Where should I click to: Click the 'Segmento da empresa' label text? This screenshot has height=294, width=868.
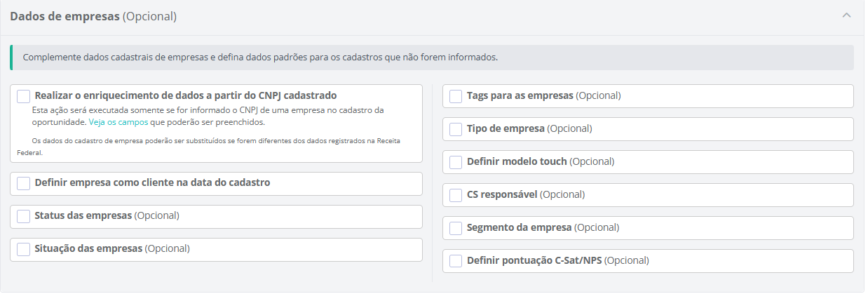coord(520,227)
